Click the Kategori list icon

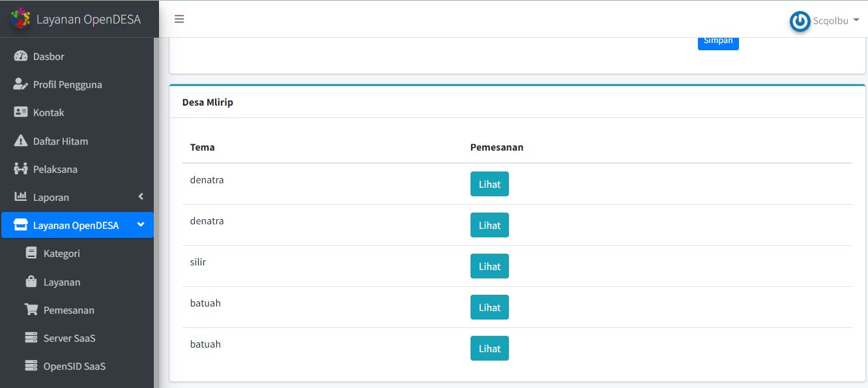coord(31,253)
